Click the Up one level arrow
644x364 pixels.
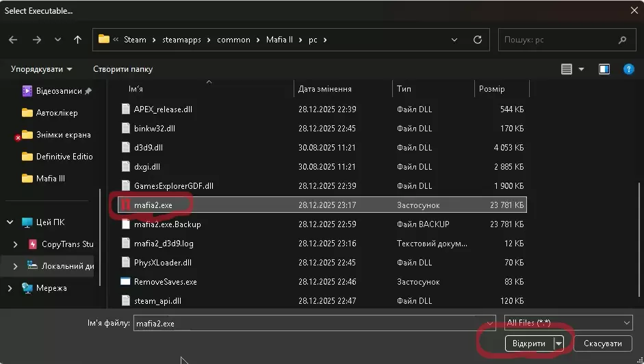[77, 40]
